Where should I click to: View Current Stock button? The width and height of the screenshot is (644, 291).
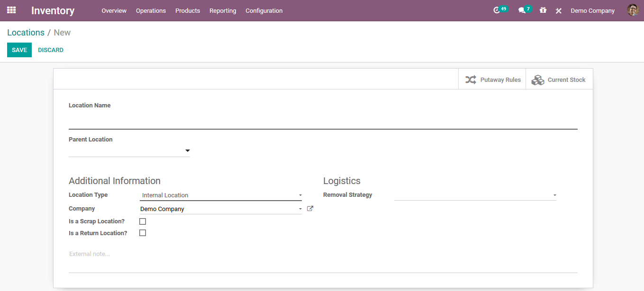point(559,79)
